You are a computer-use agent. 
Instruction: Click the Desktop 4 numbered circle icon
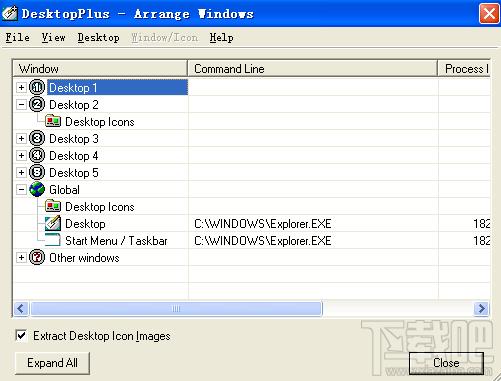tap(37, 155)
